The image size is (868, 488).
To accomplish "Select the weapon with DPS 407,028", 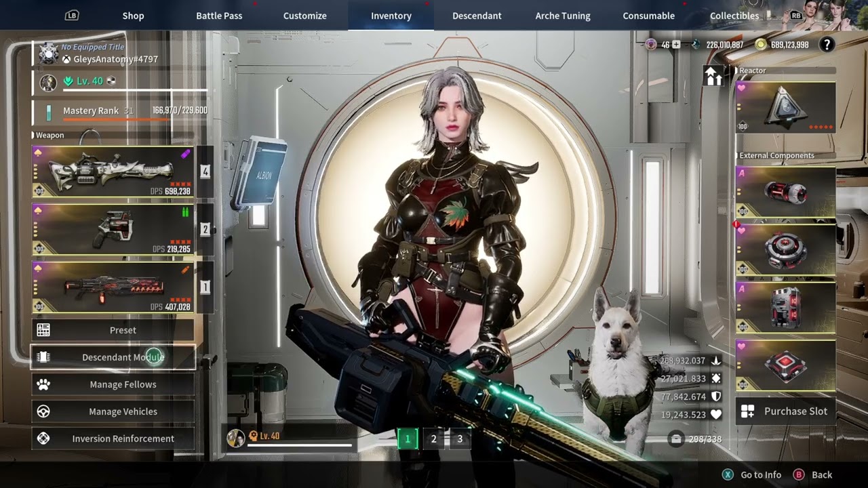I will click(x=113, y=287).
